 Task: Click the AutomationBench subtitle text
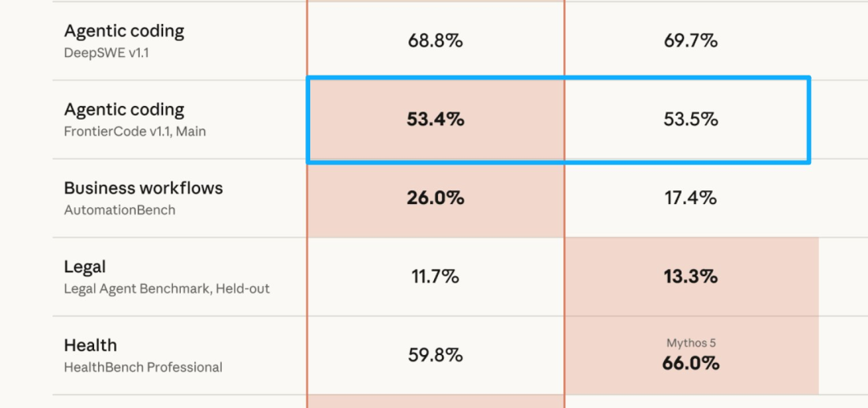(120, 210)
